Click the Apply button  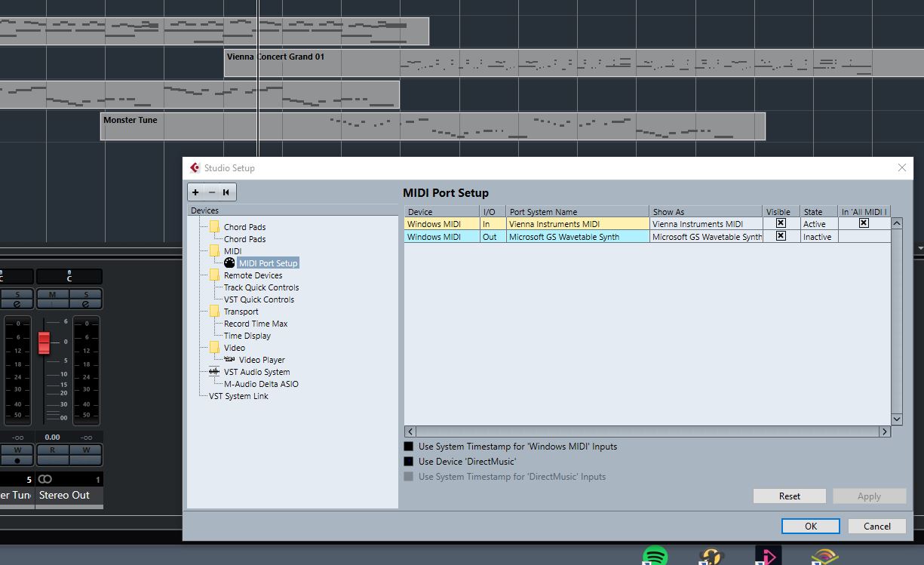(x=869, y=496)
